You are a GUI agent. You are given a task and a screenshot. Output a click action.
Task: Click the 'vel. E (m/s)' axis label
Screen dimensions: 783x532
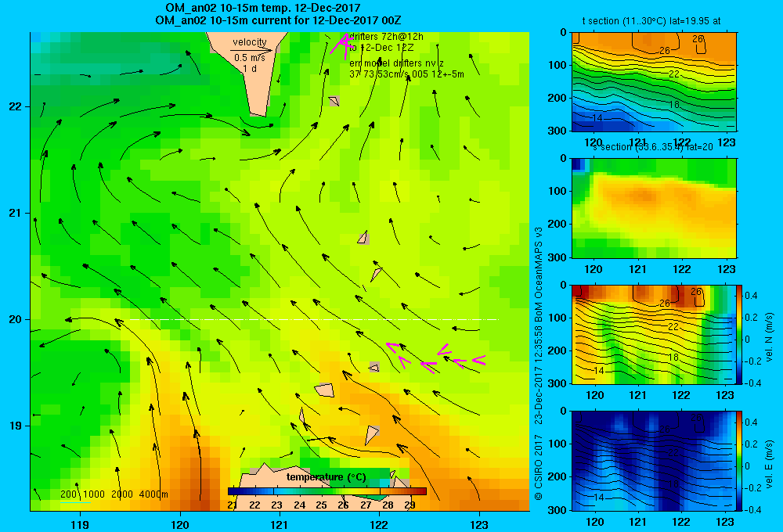769,464
